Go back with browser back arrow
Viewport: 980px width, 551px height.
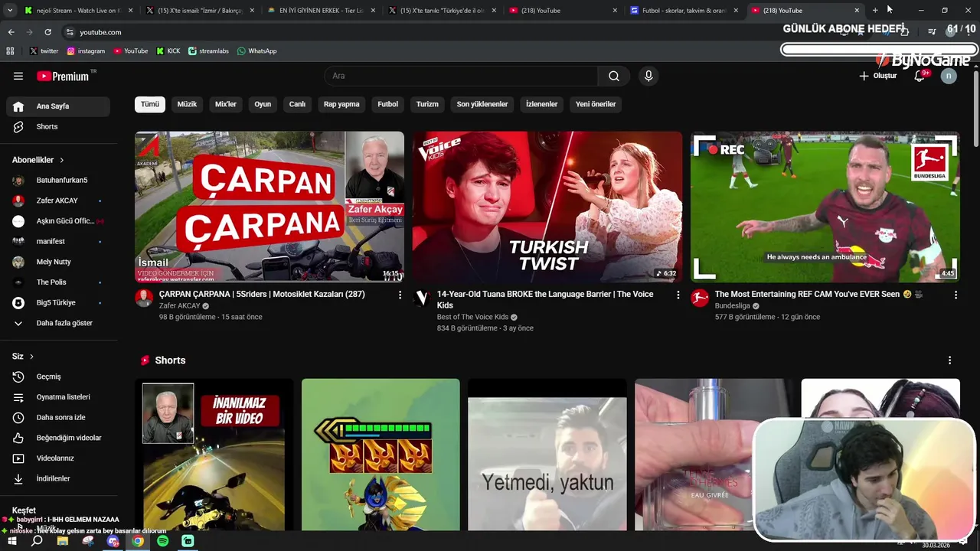(11, 32)
